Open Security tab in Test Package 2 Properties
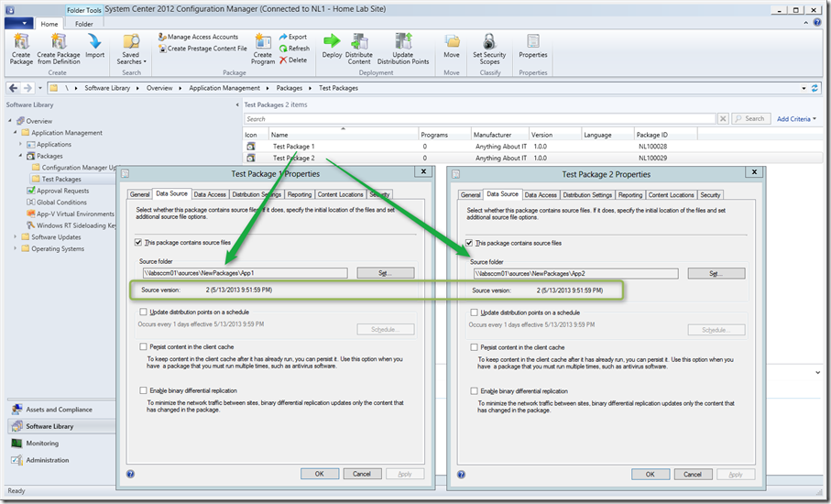Image resolution: width=831 pixels, height=504 pixels. 710,195
